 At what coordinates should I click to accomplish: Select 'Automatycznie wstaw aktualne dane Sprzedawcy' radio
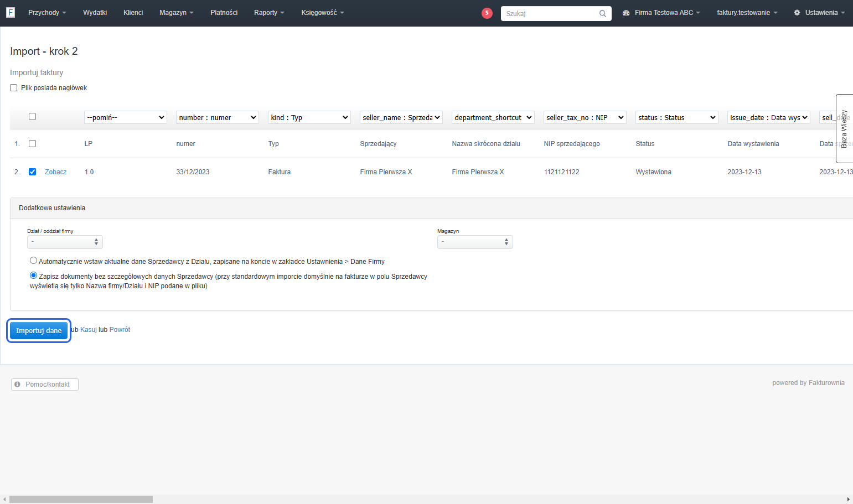[x=33, y=261]
